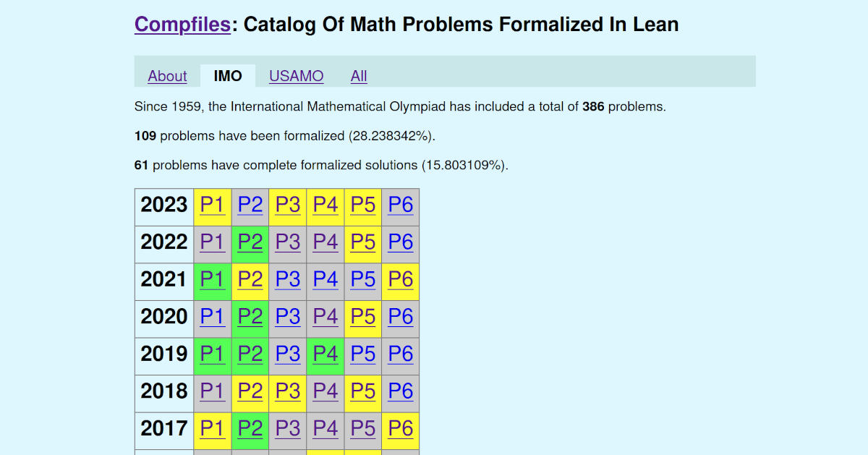Click P4 for year 2021

coord(325,279)
